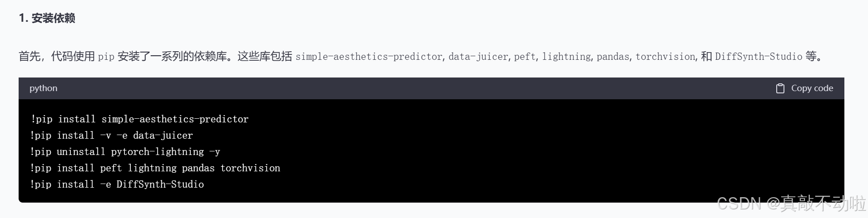Screen dimensions: 868x218
Task: Click the peft lightning pandas install line
Action: tap(155, 168)
